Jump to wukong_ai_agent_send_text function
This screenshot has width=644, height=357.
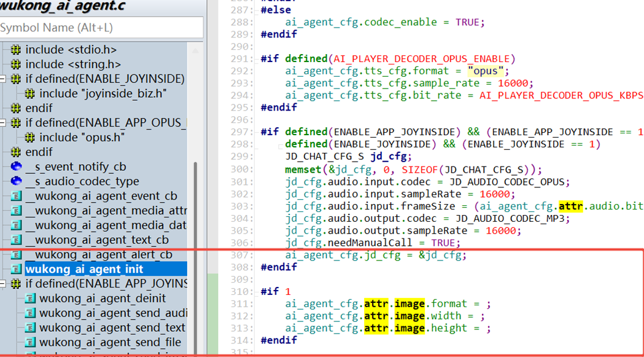[x=112, y=328]
